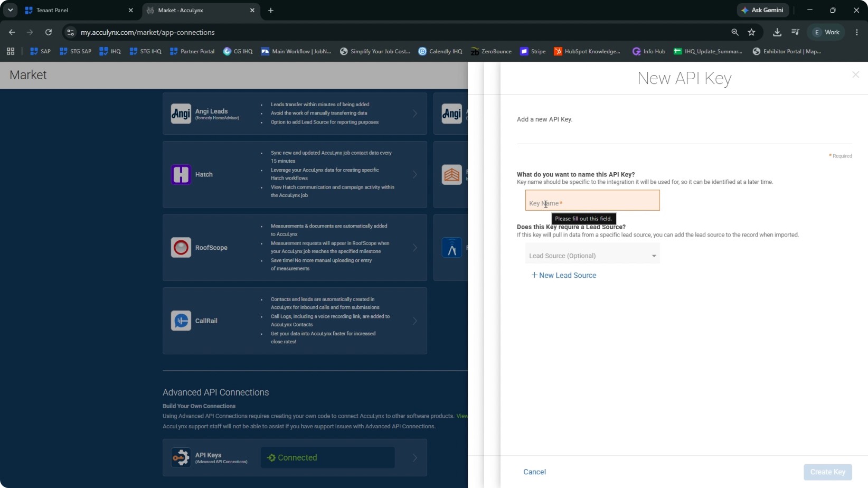Click the Ask Gemini button
The width and height of the screenshot is (868, 488).
(762, 10)
